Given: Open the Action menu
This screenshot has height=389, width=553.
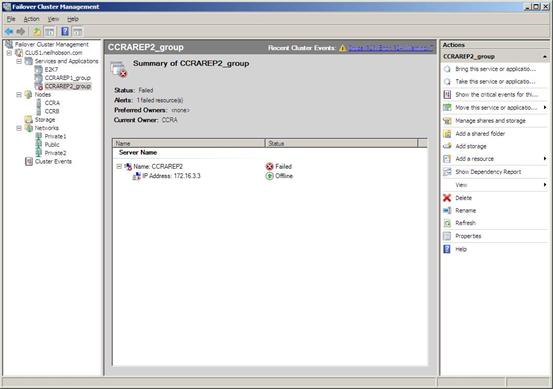Looking at the screenshot, I should pyautogui.click(x=31, y=19).
